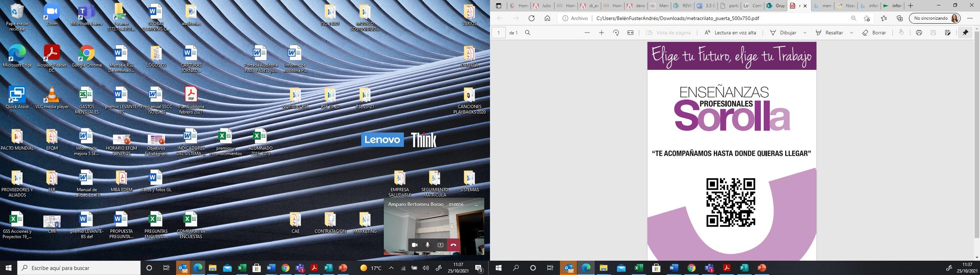Viewport: 980px width, 275px height.
Task: Switch to the Julio browser tab
Action: (543, 6)
